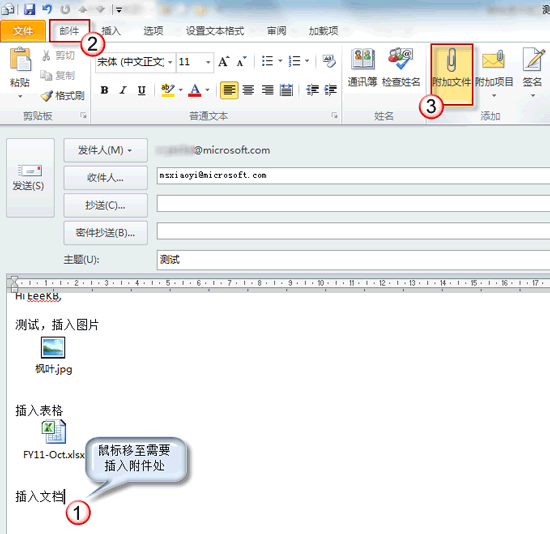The width and height of the screenshot is (550, 534).
Task: Toggle Italic formatting
Action: [123, 91]
